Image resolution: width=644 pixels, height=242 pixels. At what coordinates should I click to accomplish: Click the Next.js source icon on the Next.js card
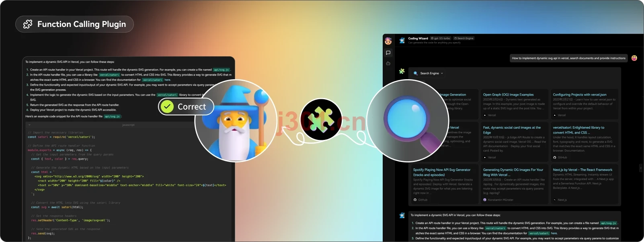click(555, 200)
